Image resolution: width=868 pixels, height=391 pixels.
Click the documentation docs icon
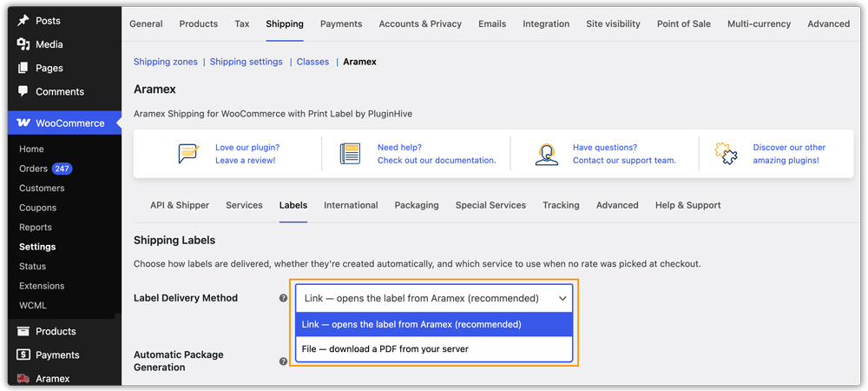[350, 154]
